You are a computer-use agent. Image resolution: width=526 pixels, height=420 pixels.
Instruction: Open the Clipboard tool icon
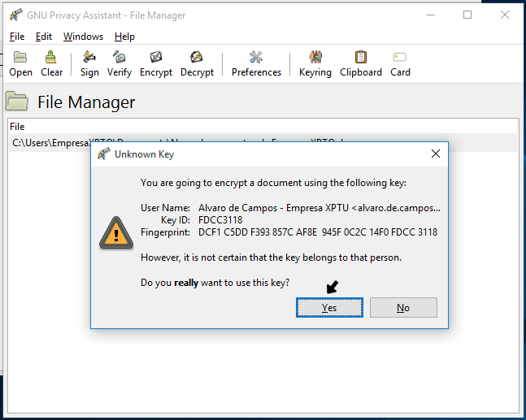361,63
